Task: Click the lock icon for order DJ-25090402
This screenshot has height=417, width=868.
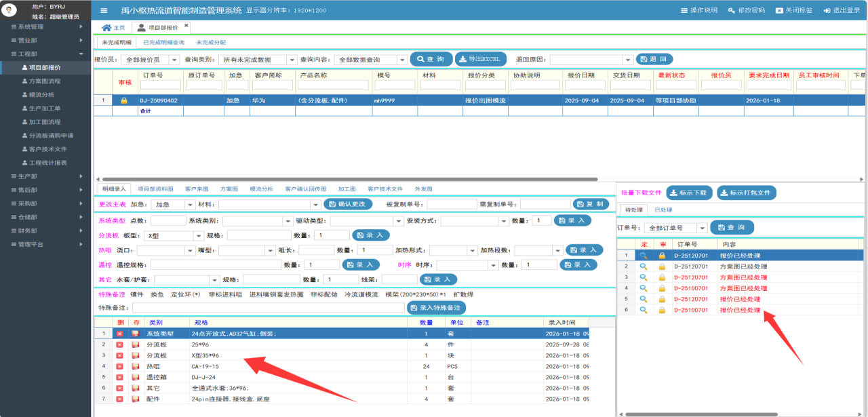Action: 124,100
